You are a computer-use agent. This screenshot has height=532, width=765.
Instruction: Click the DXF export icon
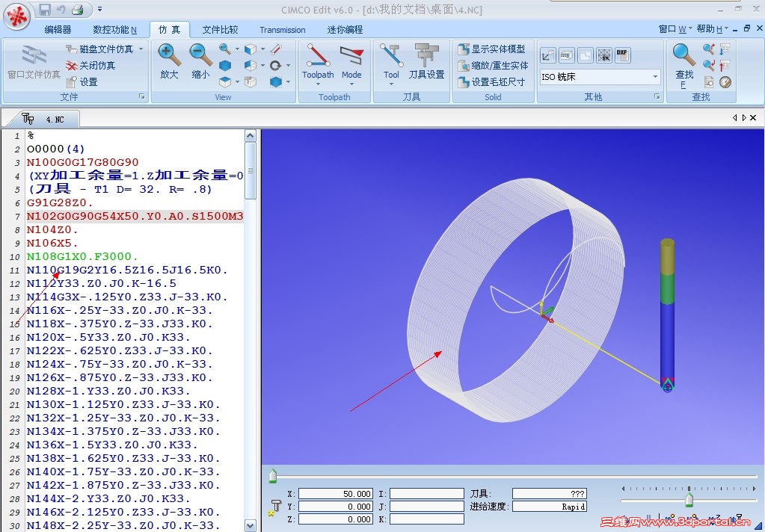pos(622,55)
